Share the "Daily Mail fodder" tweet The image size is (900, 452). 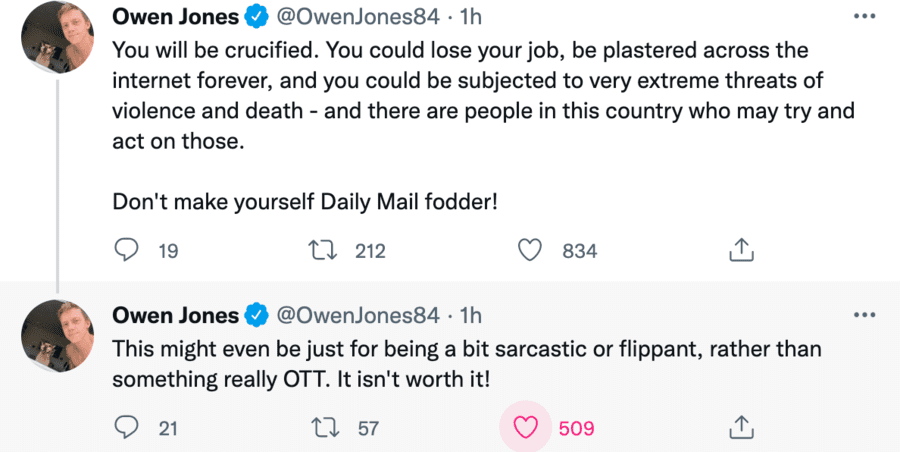739,251
